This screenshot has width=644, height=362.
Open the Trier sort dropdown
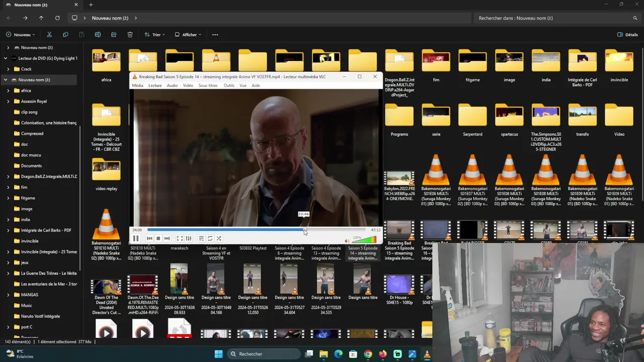(154, 35)
